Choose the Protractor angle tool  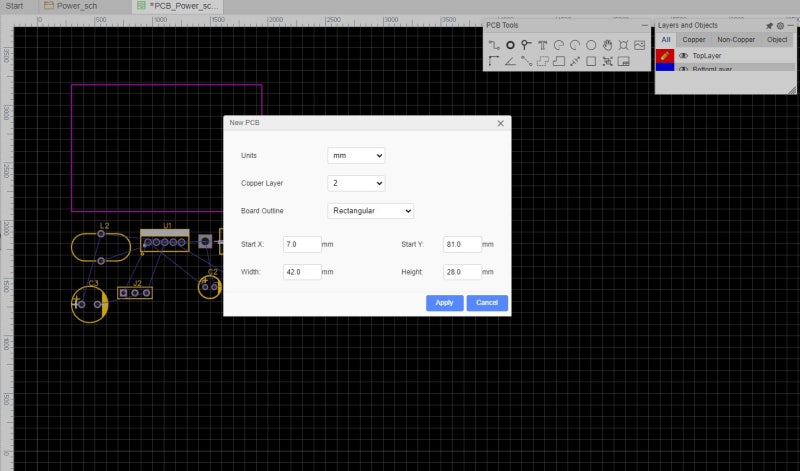(x=510, y=61)
